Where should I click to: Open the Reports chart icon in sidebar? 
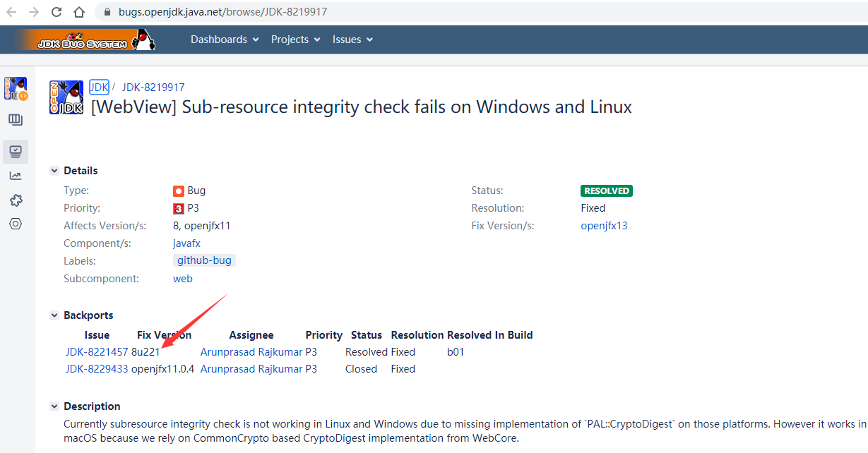pos(15,176)
